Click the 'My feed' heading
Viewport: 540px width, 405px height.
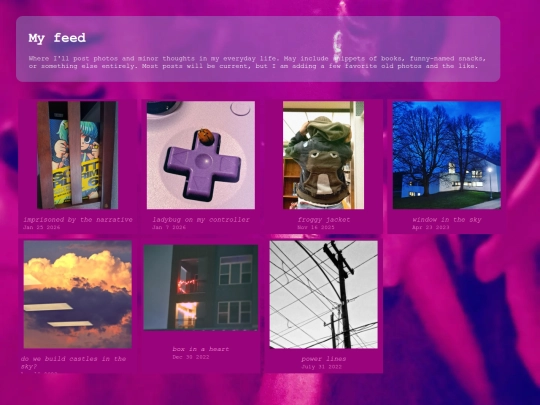(x=57, y=38)
